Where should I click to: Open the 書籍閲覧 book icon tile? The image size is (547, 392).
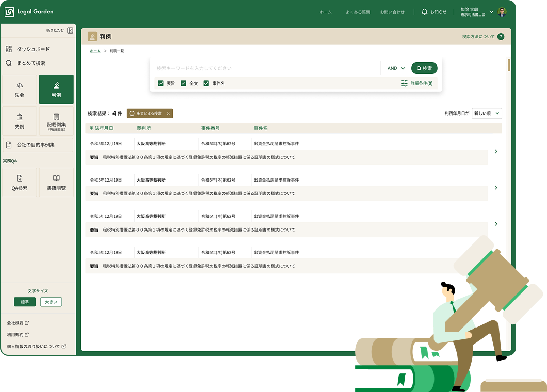pos(56,183)
